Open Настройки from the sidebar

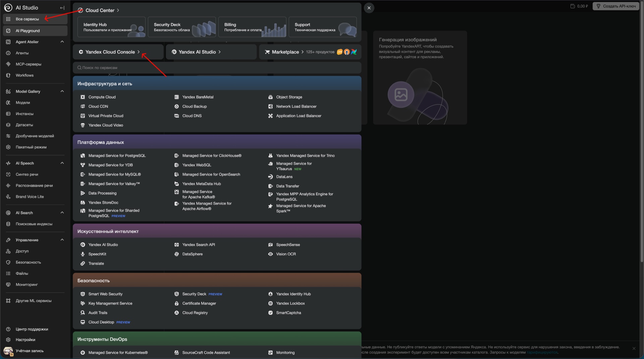point(25,340)
